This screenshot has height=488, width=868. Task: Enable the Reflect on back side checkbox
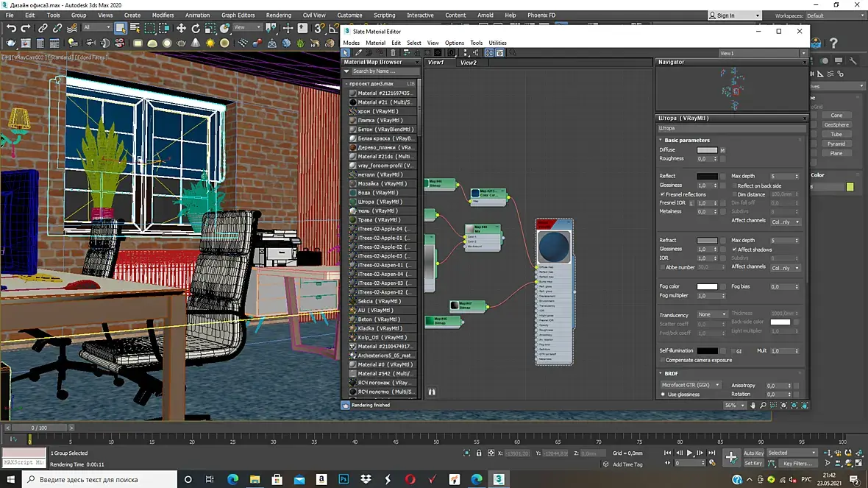[x=735, y=185]
